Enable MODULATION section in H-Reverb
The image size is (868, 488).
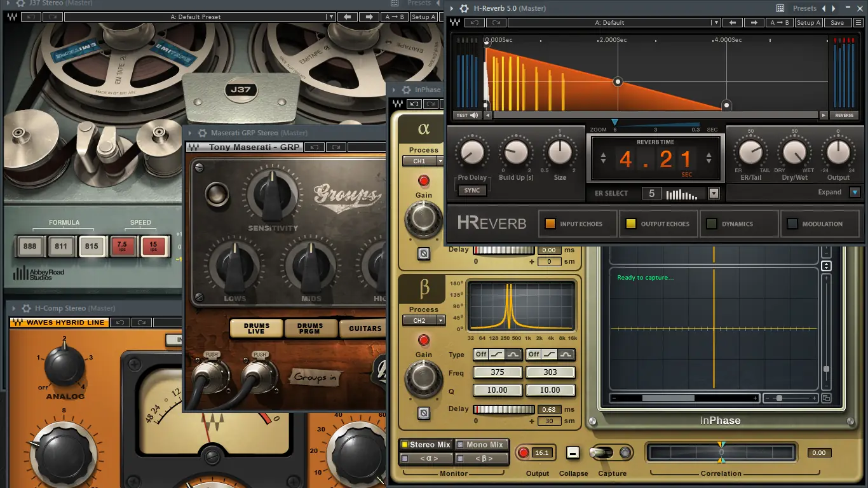click(x=820, y=224)
